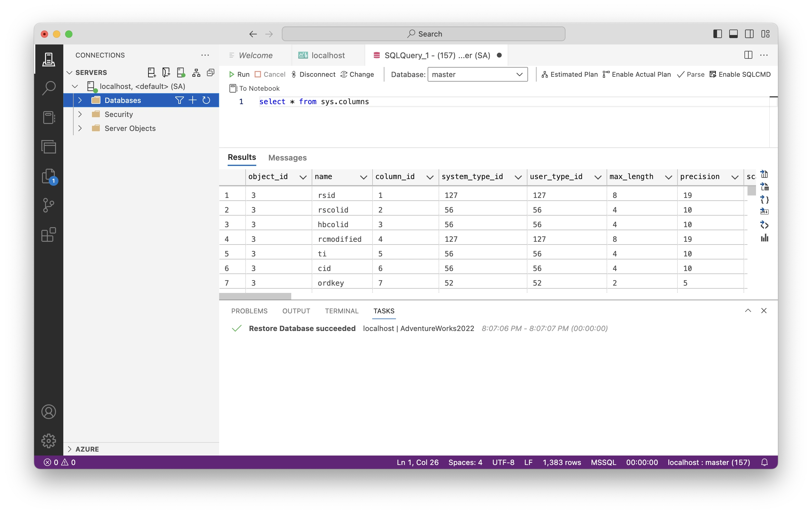Show the Estimated Plan
Image resolution: width=812 pixels, height=514 pixels.
tap(569, 75)
